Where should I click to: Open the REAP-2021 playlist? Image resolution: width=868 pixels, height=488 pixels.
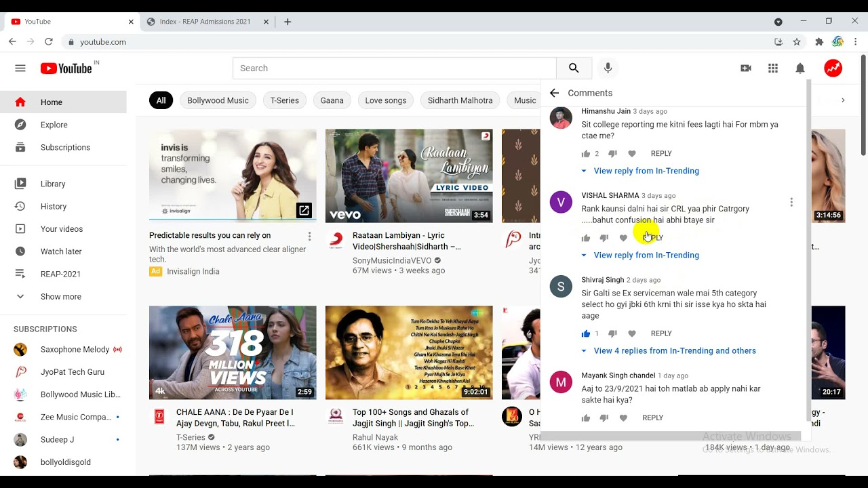pyautogui.click(x=63, y=274)
